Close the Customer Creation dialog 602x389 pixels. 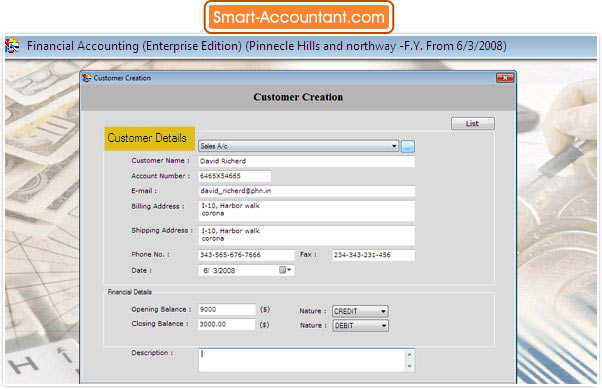point(505,78)
